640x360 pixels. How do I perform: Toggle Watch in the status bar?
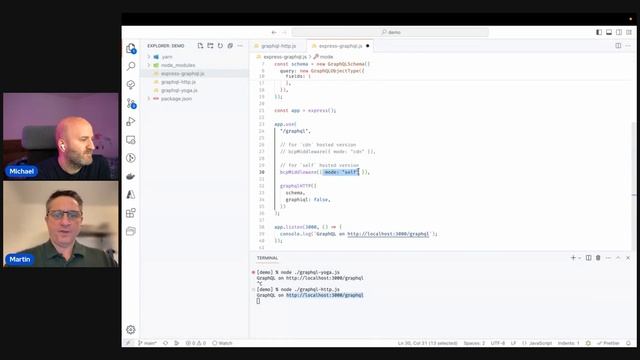pyautogui.click(x=222, y=343)
